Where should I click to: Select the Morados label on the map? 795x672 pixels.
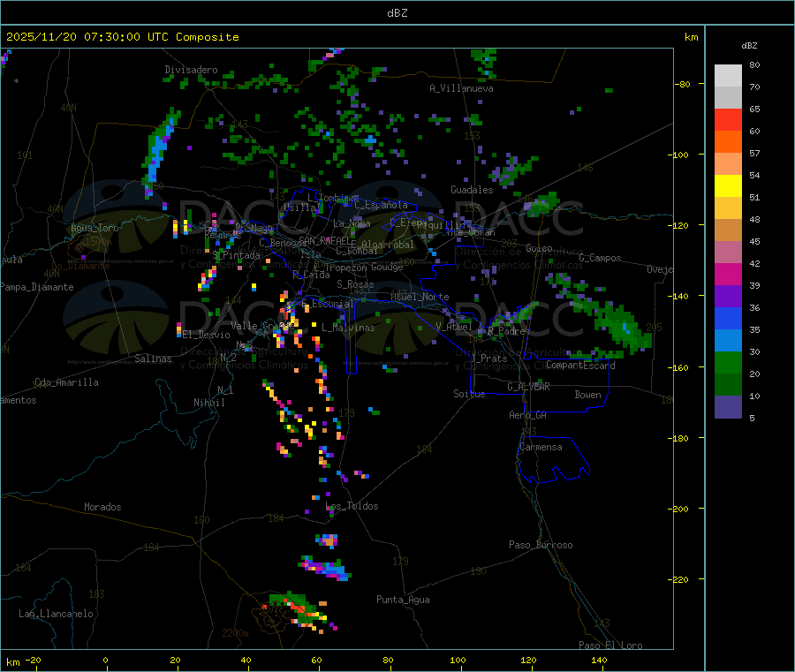pos(102,507)
